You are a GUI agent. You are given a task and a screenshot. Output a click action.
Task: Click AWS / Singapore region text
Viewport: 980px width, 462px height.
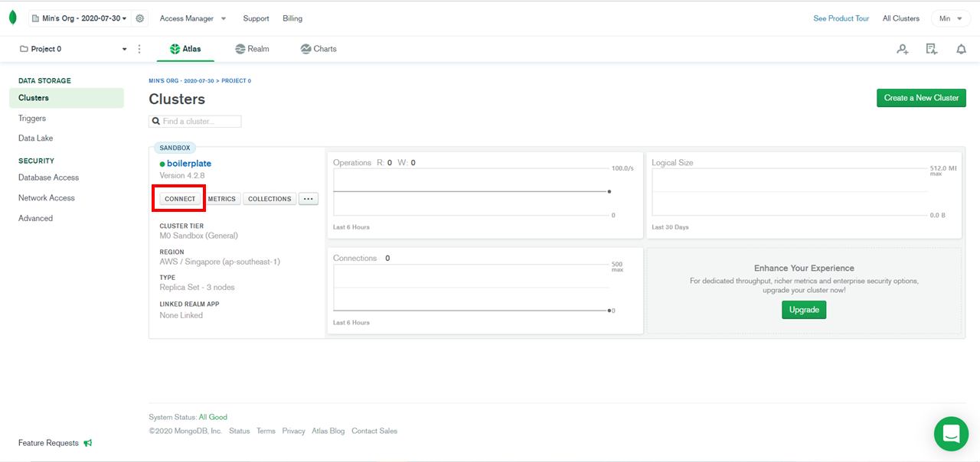[x=220, y=262]
